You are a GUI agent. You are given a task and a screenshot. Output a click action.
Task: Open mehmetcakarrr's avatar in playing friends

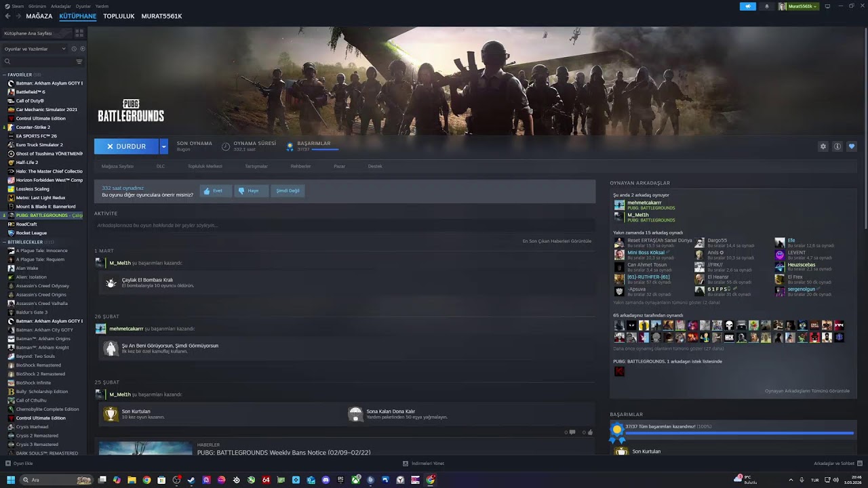pos(619,205)
